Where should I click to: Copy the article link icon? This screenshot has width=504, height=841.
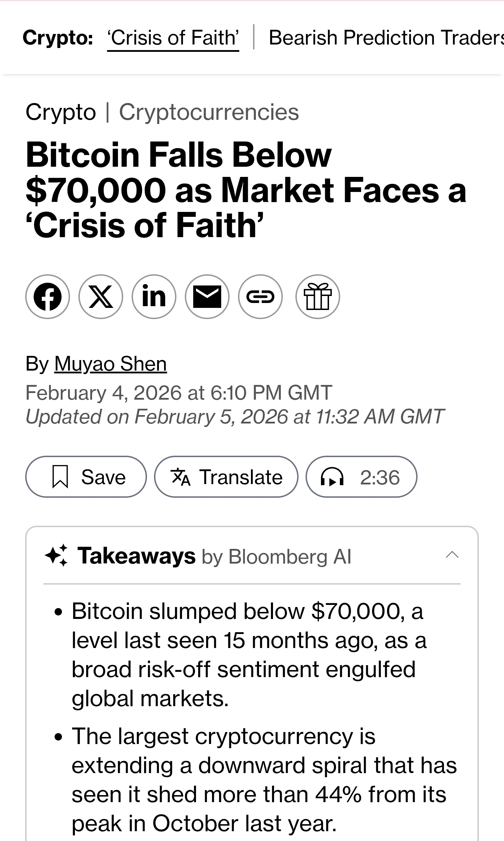click(x=260, y=297)
